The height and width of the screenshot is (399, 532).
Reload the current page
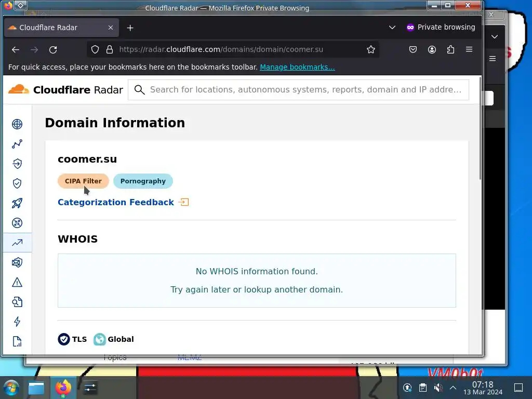point(53,49)
